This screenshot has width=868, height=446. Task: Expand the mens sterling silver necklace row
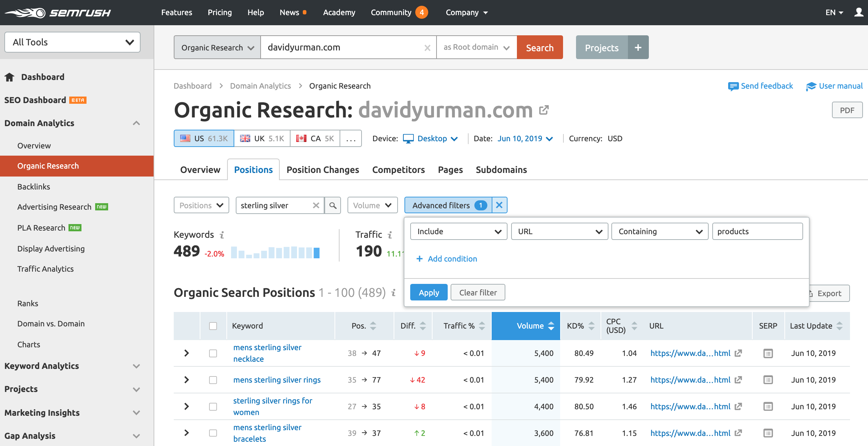click(186, 353)
